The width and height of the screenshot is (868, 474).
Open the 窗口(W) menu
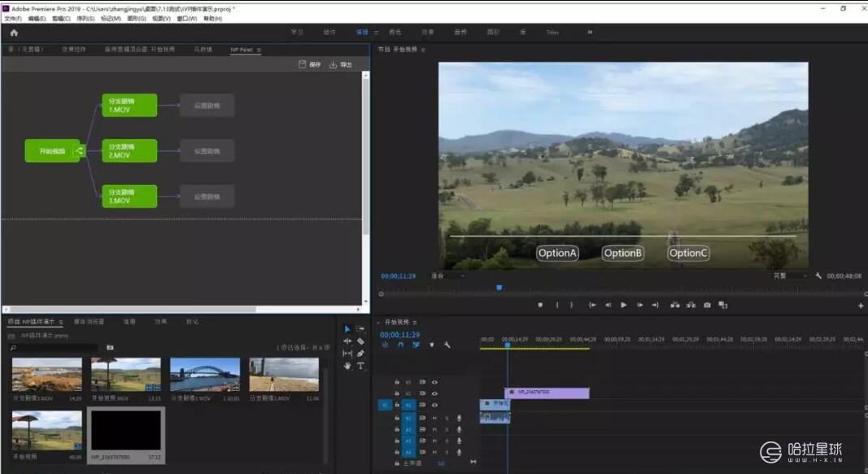[187, 19]
